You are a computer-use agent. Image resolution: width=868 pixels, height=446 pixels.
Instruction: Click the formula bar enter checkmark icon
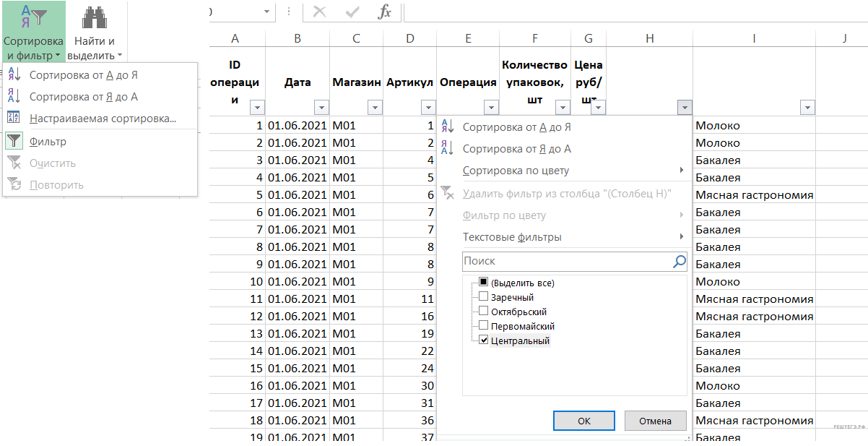tap(353, 12)
